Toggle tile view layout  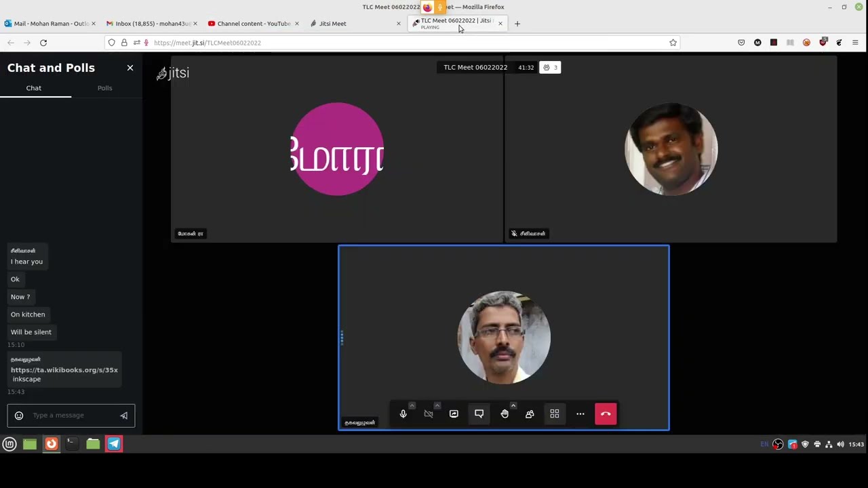tap(555, 414)
